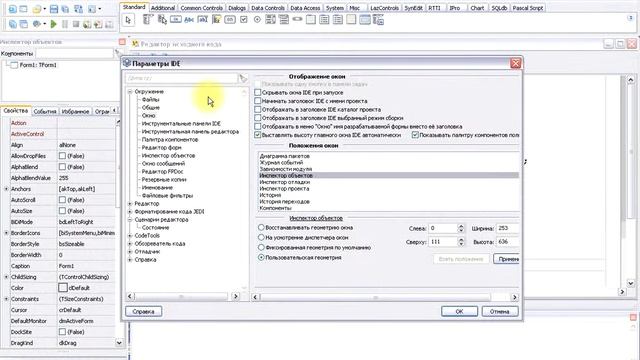Screen dimensions: 640x360
Task: Pick the TComboBox component icon
Action: pyautogui.click(x=284, y=20)
